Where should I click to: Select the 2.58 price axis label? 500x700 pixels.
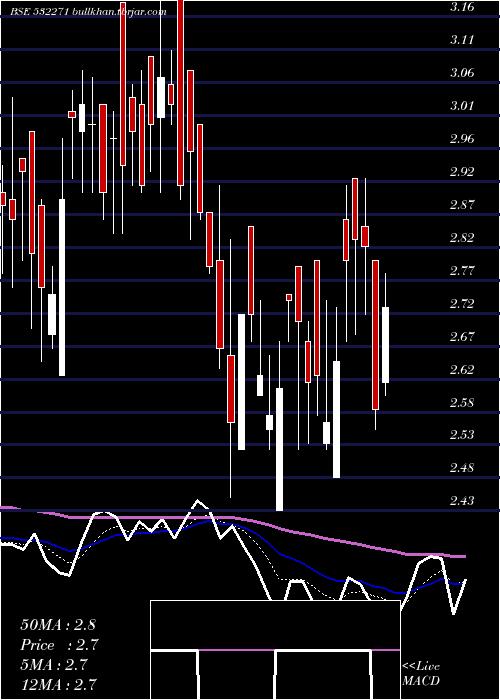pyautogui.click(x=463, y=403)
